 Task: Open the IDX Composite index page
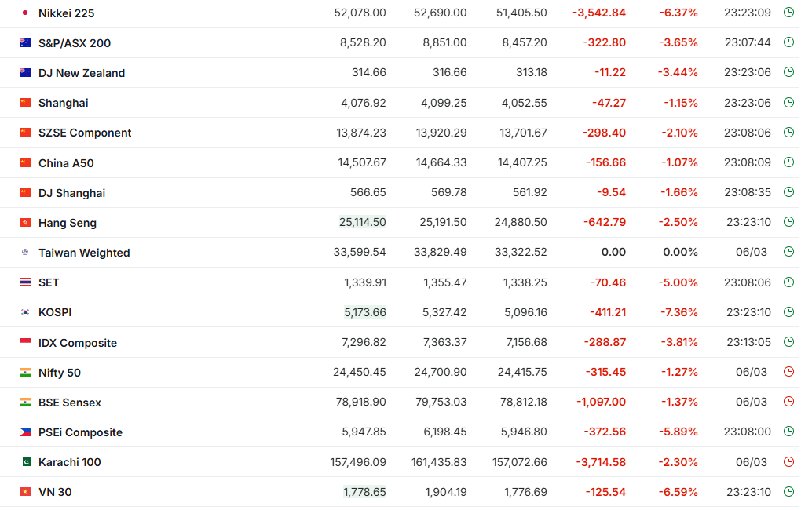78,343
